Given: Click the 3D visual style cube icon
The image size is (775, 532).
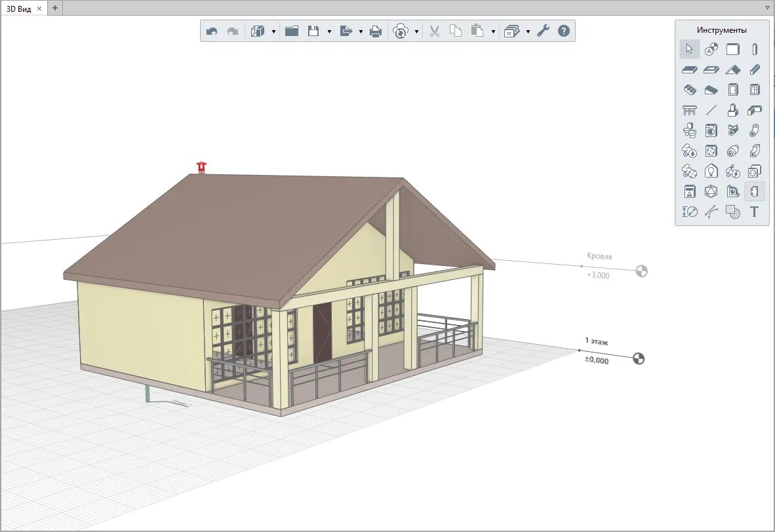Looking at the screenshot, I should pyautogui.click(x=258, y=31).
